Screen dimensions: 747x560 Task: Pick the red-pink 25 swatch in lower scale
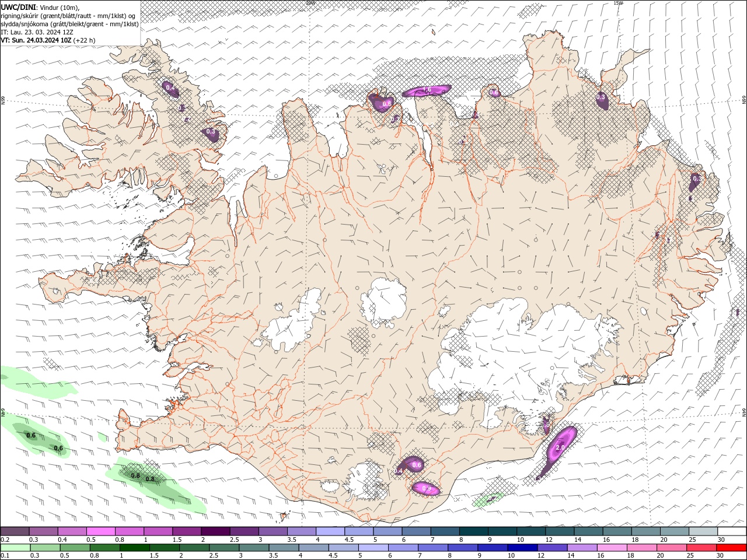[x=701, y=548]
